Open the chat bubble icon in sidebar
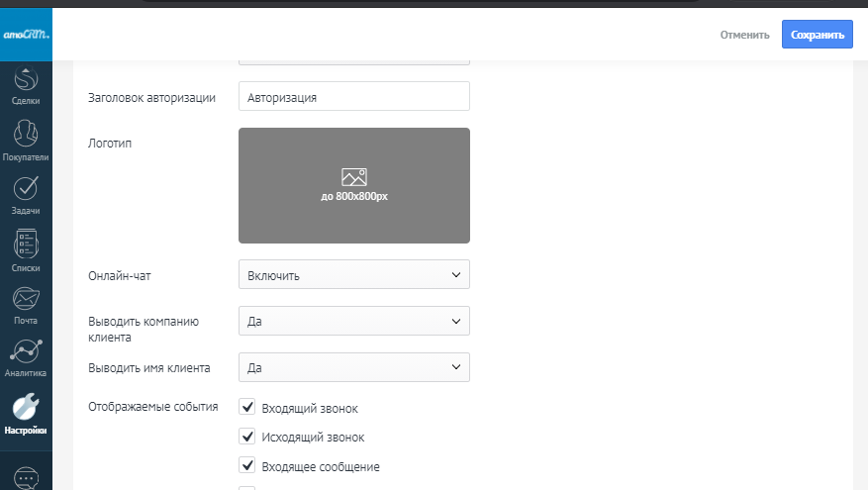The width and height of the screenshot is (868, 490). coord(26,476)
